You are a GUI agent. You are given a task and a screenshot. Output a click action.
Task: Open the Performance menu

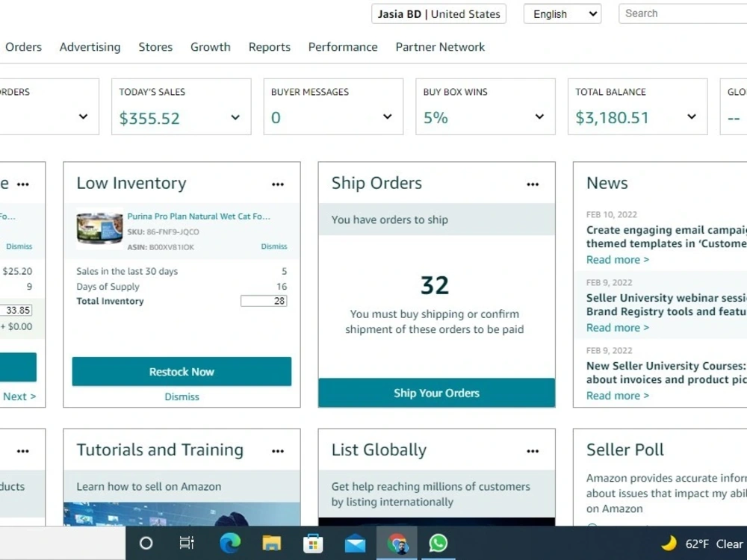click(343, 47)
